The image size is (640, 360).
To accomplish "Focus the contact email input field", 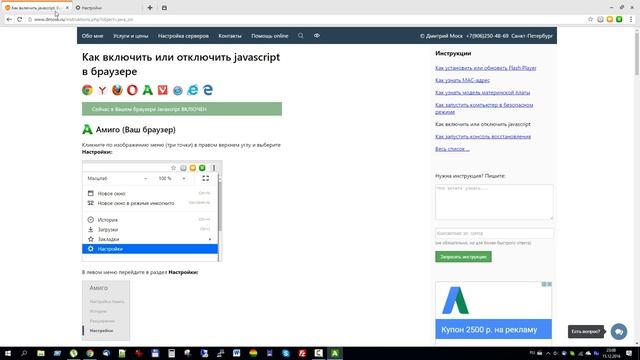I will [x=494, y=233].
